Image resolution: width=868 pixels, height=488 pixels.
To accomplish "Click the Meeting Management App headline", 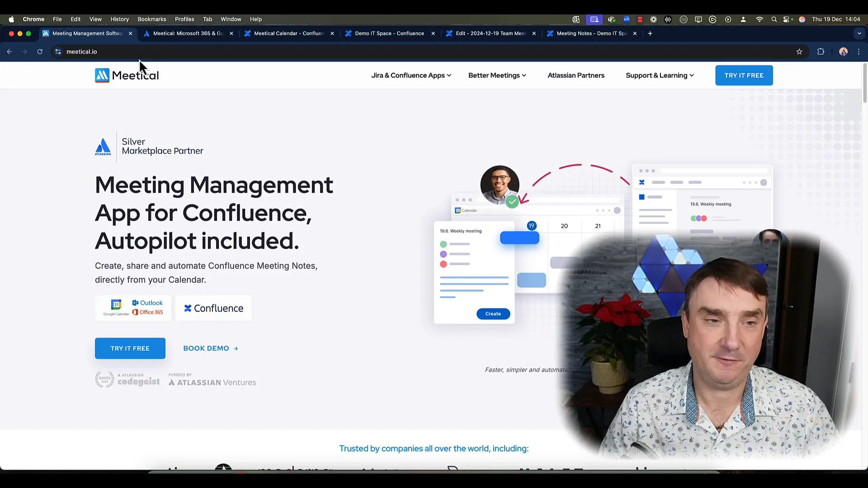I will pyautogui.click(x=214, y=213).
